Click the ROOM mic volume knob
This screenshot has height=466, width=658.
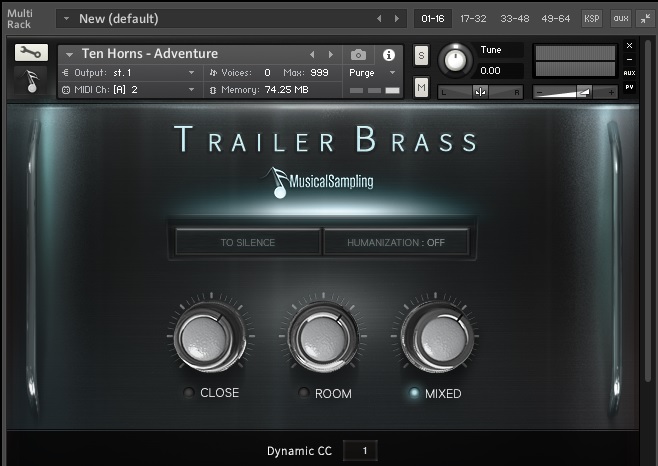324,337
